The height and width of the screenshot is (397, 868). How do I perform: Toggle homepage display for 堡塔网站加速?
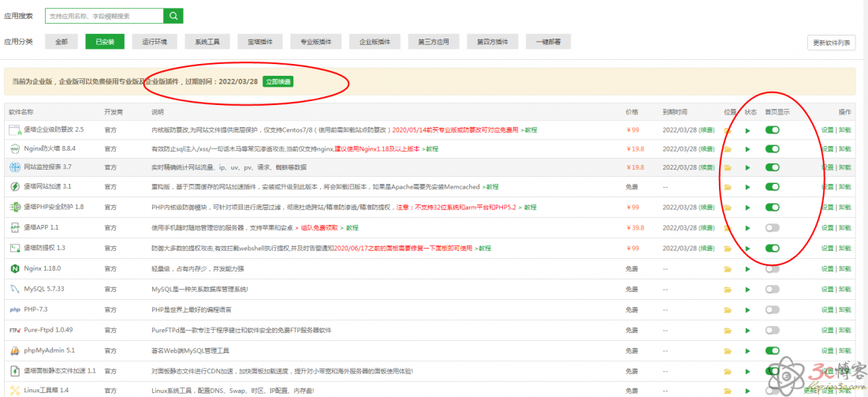773,187
